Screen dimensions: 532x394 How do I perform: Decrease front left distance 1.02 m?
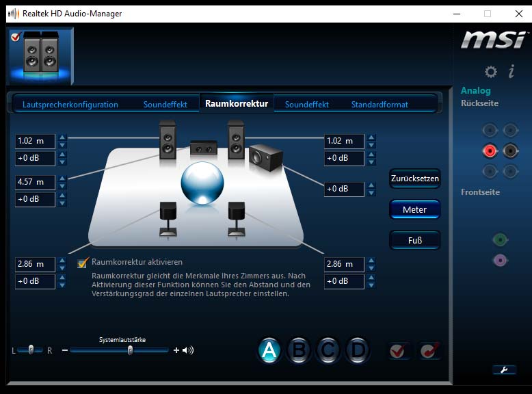click(62, 145)
